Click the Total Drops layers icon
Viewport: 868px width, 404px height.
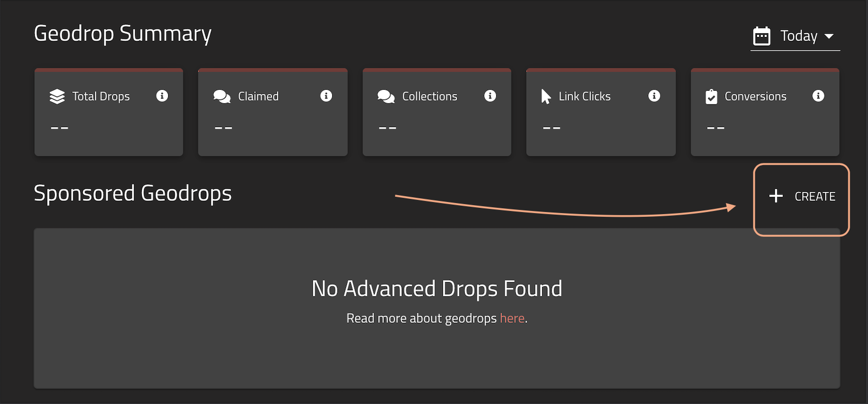point(57,97)
